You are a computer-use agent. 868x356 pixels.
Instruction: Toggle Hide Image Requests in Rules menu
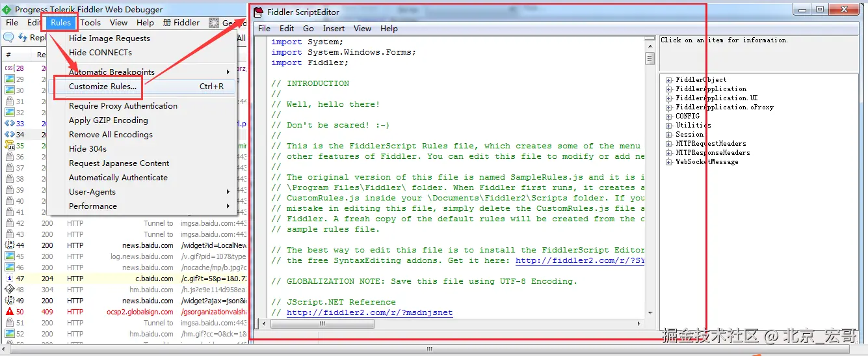click(x=109, y=38)
